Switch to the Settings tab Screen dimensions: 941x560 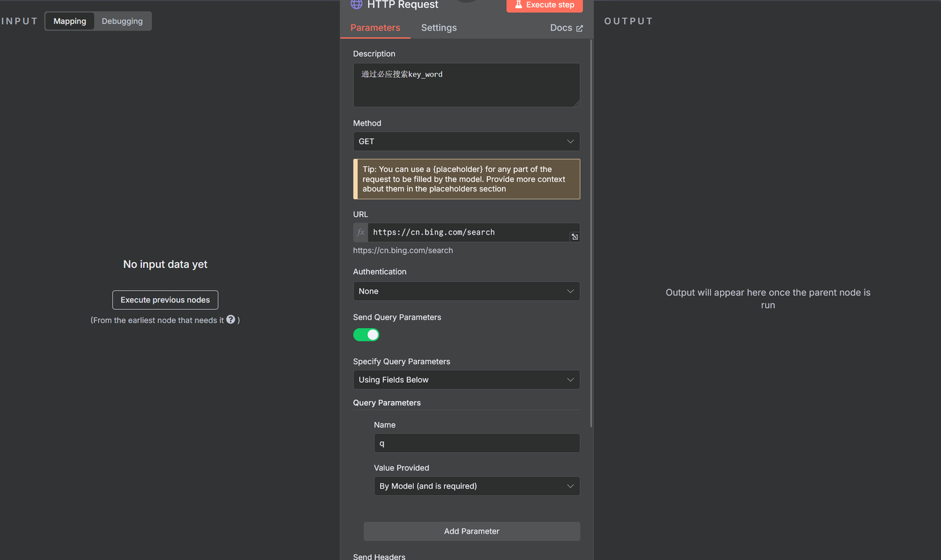point(438,27)
